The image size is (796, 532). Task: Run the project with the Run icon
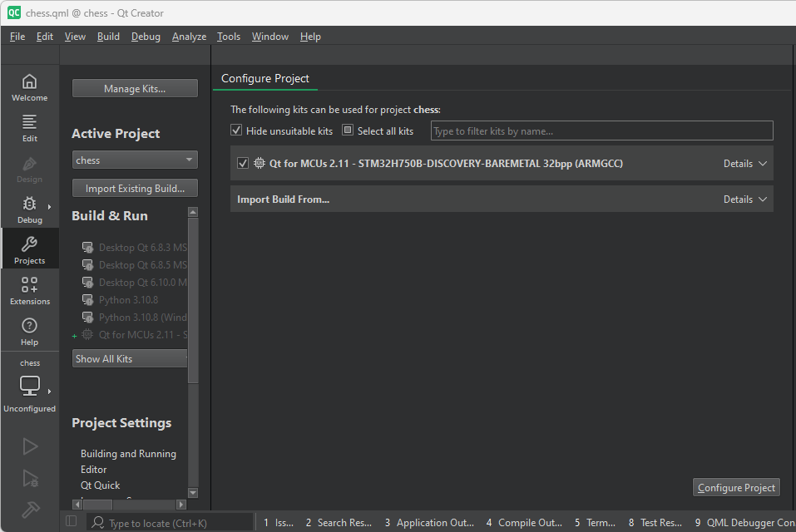pos(29,446)
